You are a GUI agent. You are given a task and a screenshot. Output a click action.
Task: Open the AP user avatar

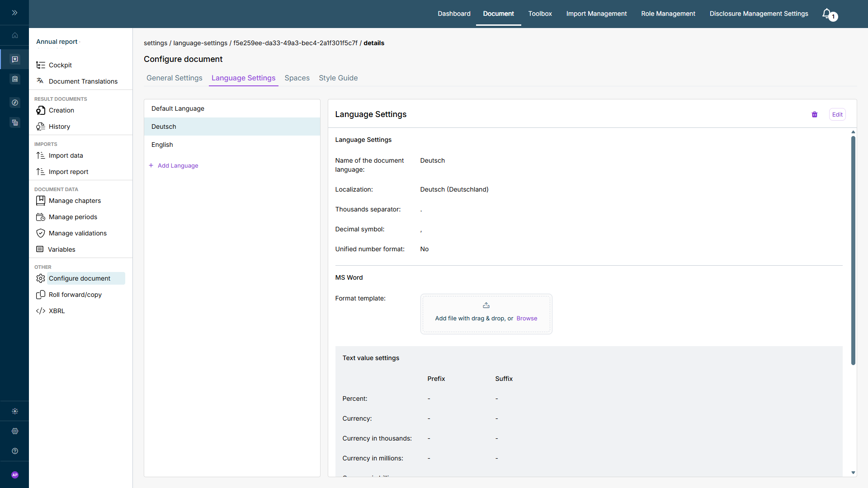pyautogui.click(x=15, y=475)
